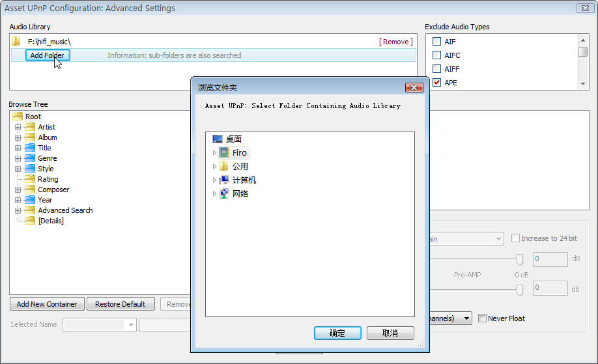Expand the Genre tree node

click(x=18, y=158)
